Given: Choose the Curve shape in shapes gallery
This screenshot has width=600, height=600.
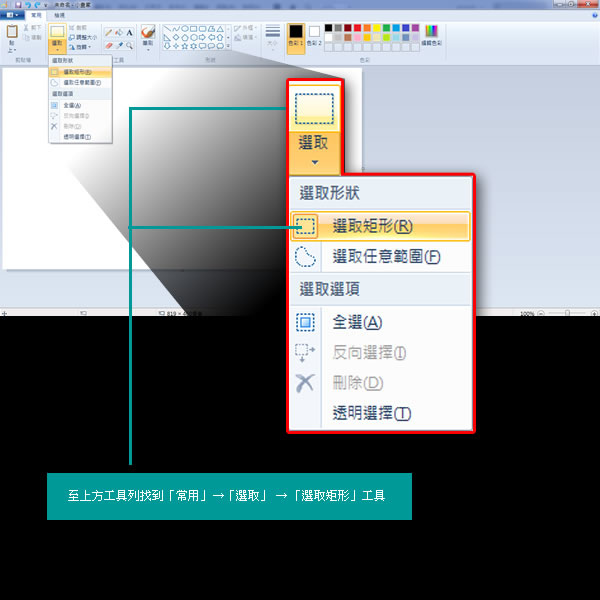Looking at the screenshot, I should [x=176, y=29].
